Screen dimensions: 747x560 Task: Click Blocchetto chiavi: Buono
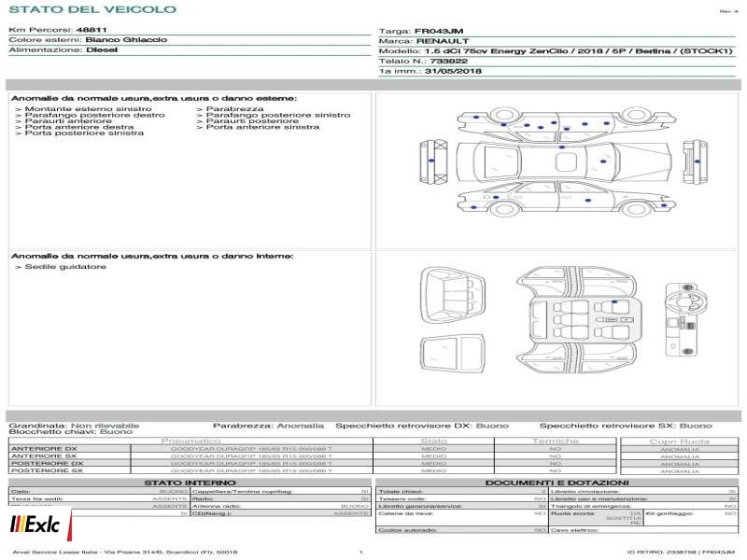pos(71,432)
